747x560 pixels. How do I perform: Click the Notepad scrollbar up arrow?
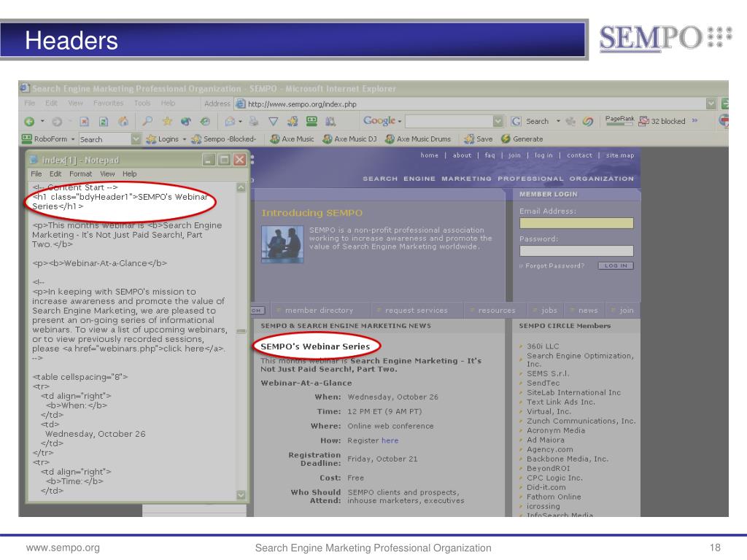[241, 187]
